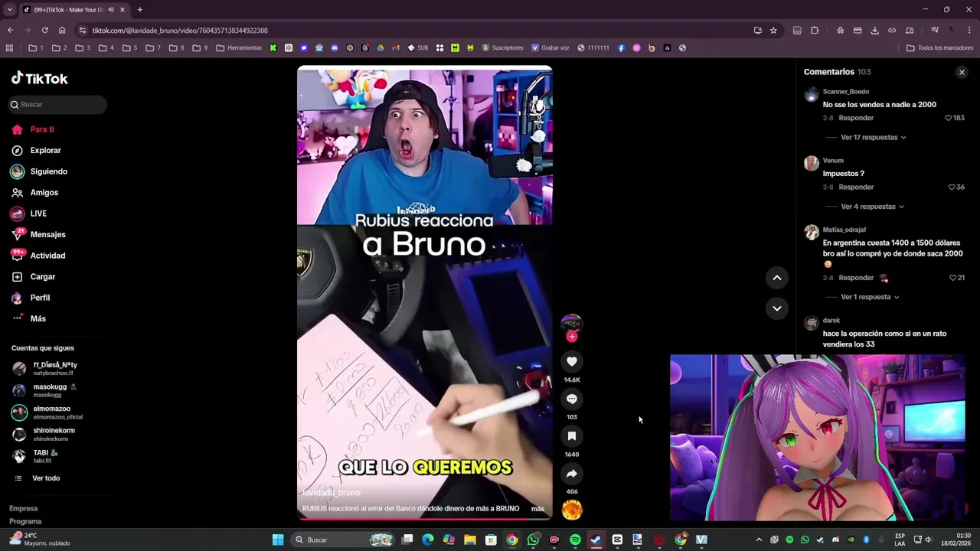Open browser home page button
The width and height of the screenshot is (980, 551).
click(x=62, y=30)
